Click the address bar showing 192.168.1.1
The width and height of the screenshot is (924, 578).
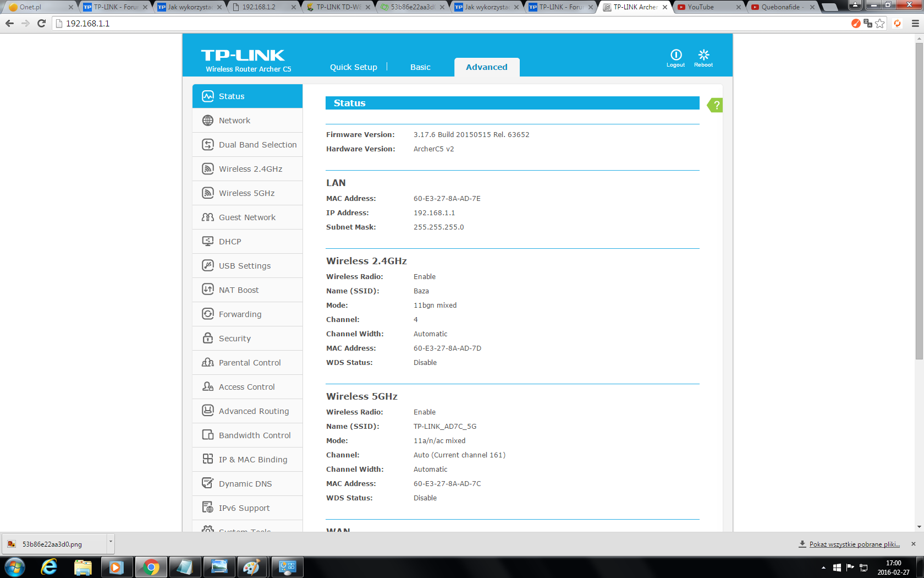point(440,23)
